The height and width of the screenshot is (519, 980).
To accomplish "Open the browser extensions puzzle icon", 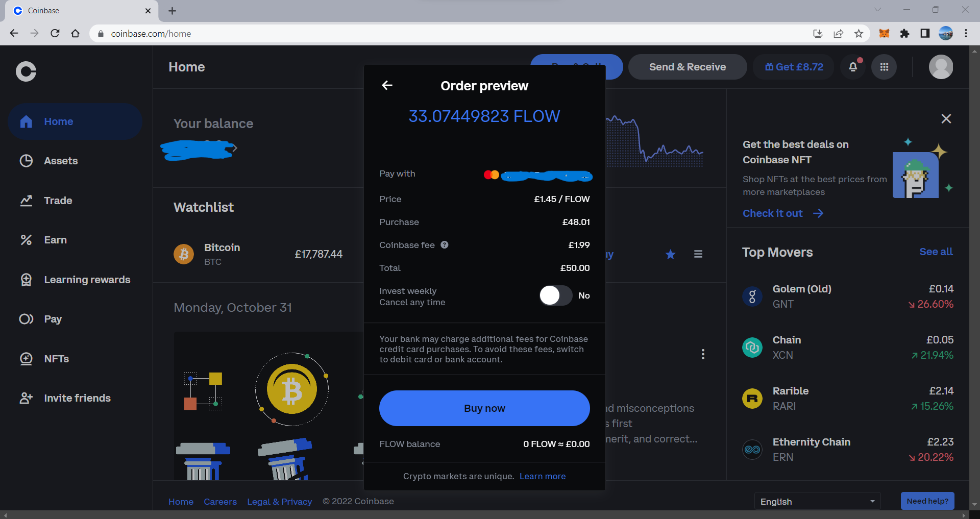I will 904,34.
